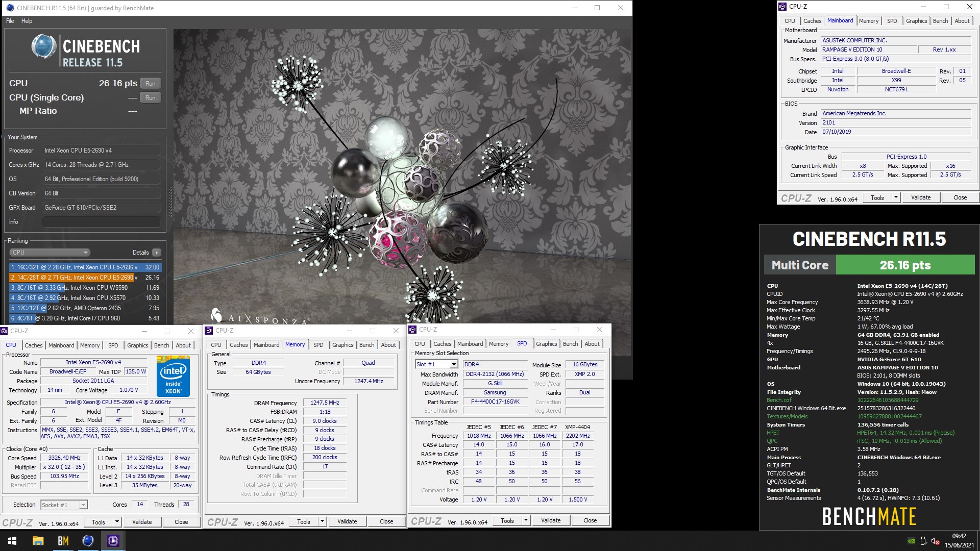Run the CPU benchmark test
The width and height of the screenshot is (980, 551).
pos(150,84)
